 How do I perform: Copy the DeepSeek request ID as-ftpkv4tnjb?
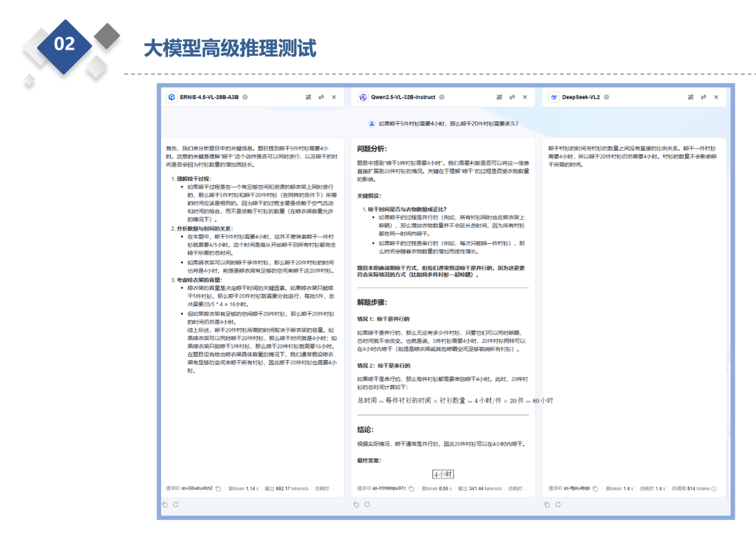click(596, 489)
